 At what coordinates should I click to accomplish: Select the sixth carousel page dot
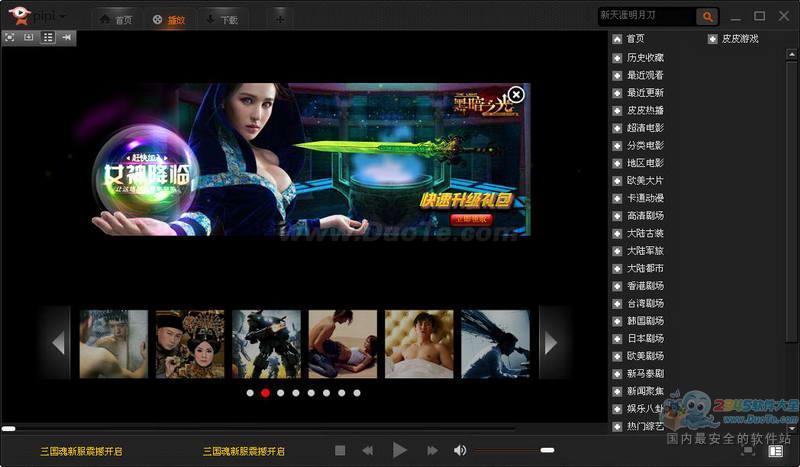(x=327, y=393)
